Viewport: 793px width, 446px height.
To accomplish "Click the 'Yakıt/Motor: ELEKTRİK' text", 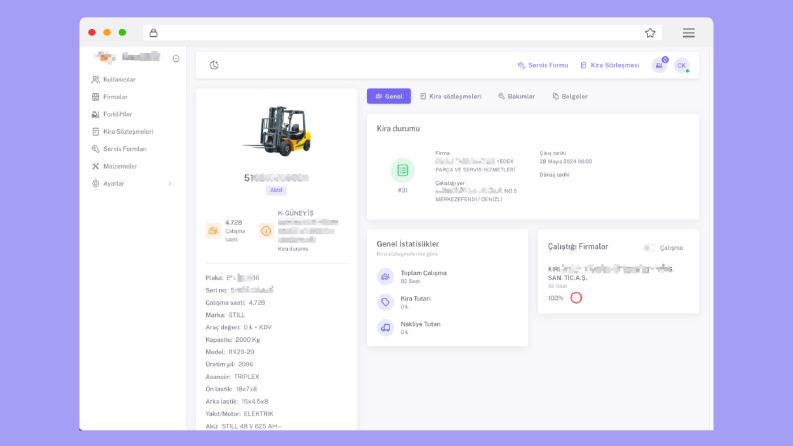I will (x=239, y=414).
